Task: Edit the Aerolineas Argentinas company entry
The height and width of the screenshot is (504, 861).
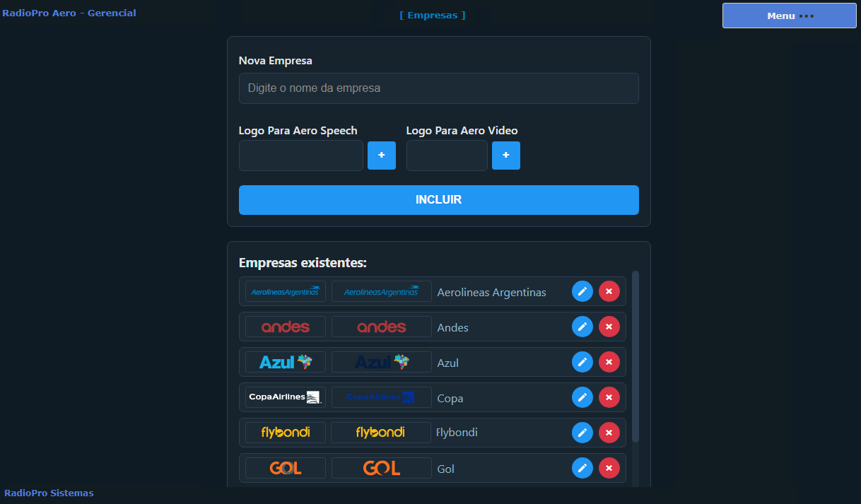Action: 582,291
